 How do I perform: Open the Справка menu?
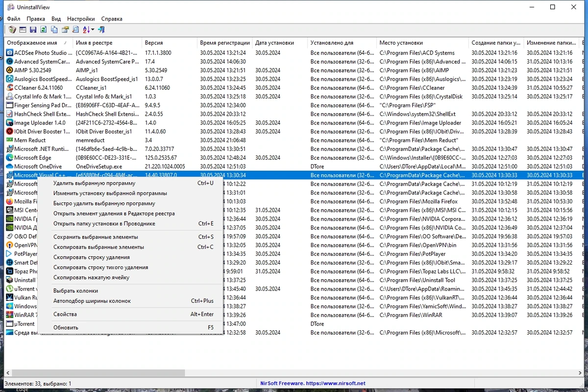[112, 19]
